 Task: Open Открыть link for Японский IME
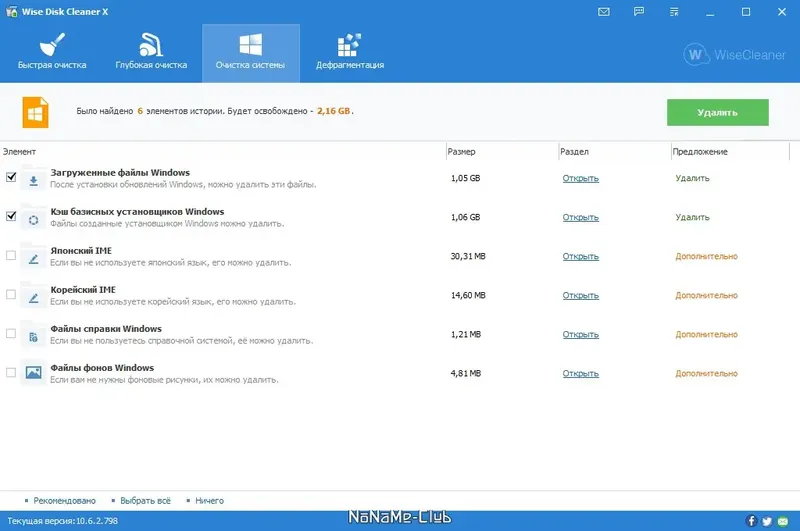581,256
